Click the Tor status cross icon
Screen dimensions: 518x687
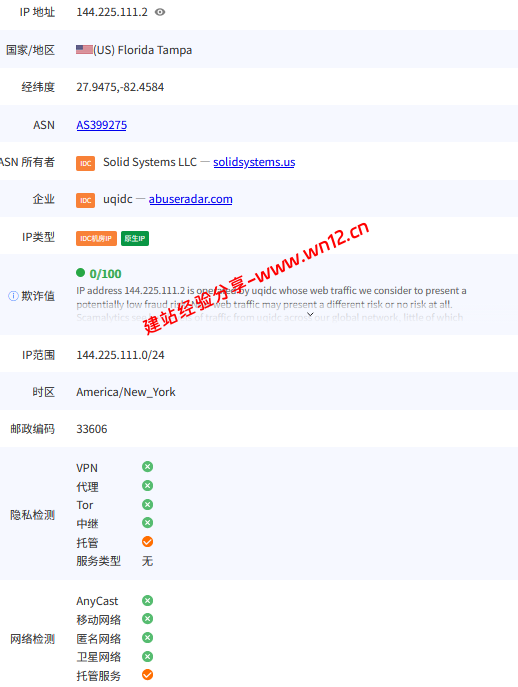(x=148, y=505)
